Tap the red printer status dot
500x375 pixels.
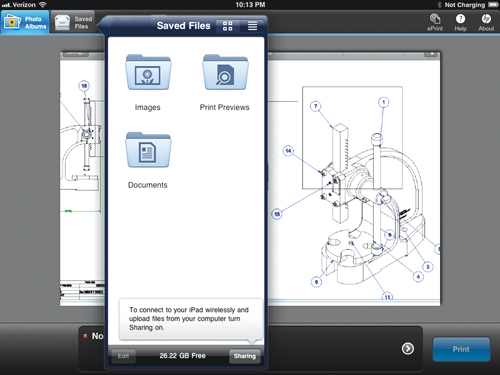[85, 336]
